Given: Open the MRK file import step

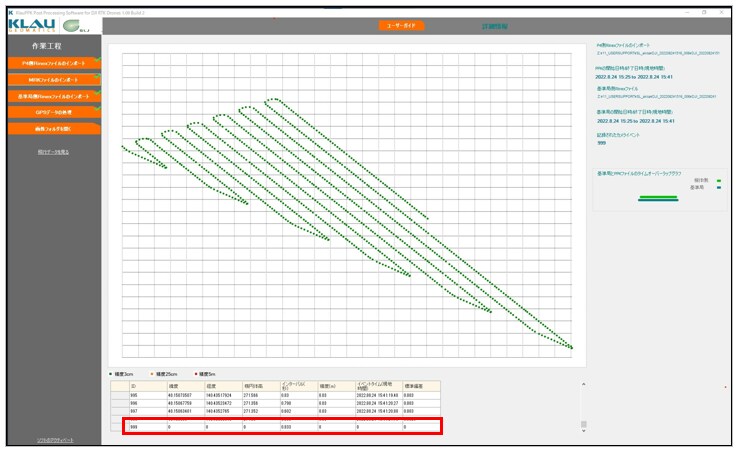Looking at the screenshot, I should tap(54, 80).
